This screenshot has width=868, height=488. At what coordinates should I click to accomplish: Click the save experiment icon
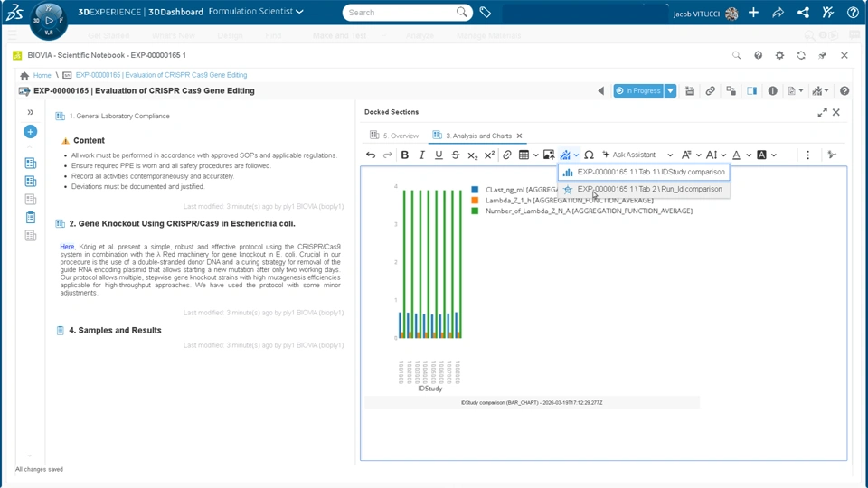[690, 90]
